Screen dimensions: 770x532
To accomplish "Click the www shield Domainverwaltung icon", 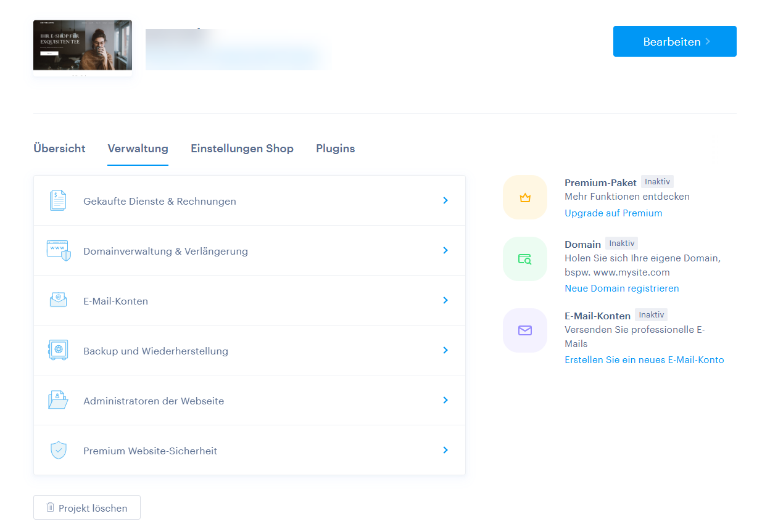I will click(59, 251).
